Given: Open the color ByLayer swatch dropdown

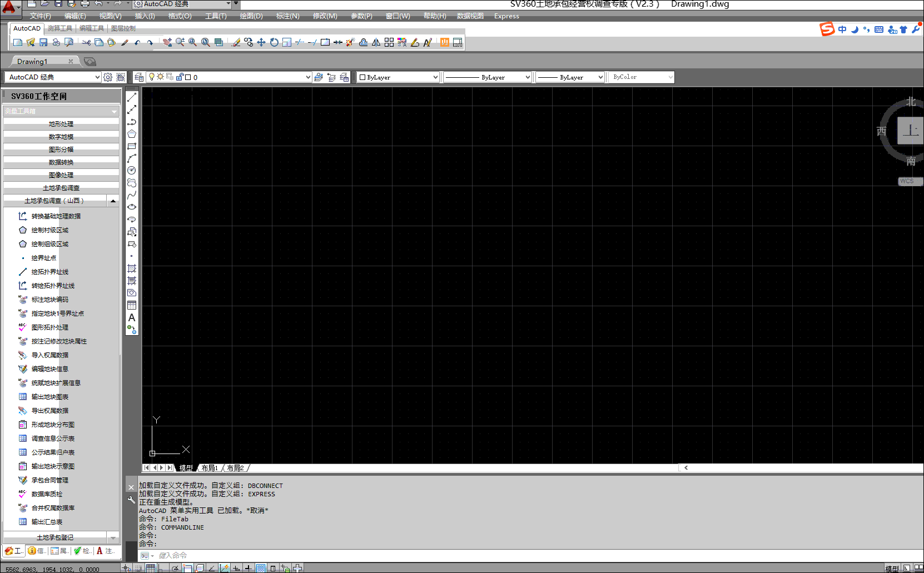Looking at the screenshot, I should (x=435, y=77).
